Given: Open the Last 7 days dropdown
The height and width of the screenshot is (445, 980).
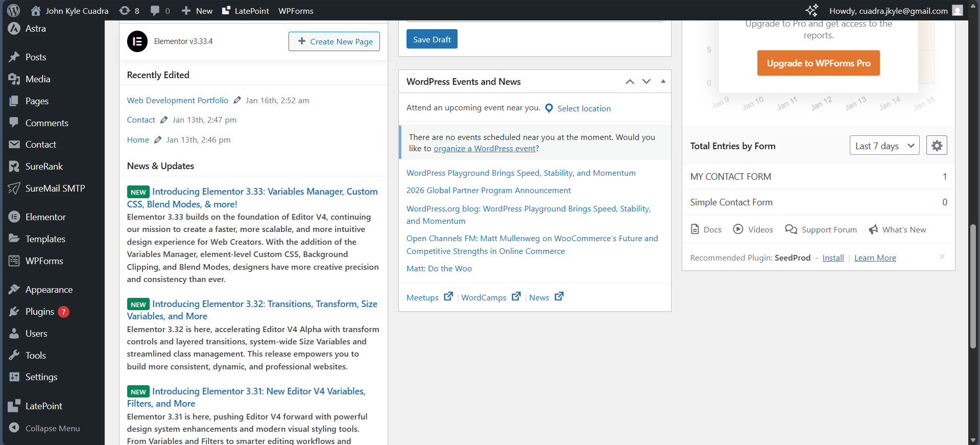Looking at the screenshot, I should click(x=884, y=146).
